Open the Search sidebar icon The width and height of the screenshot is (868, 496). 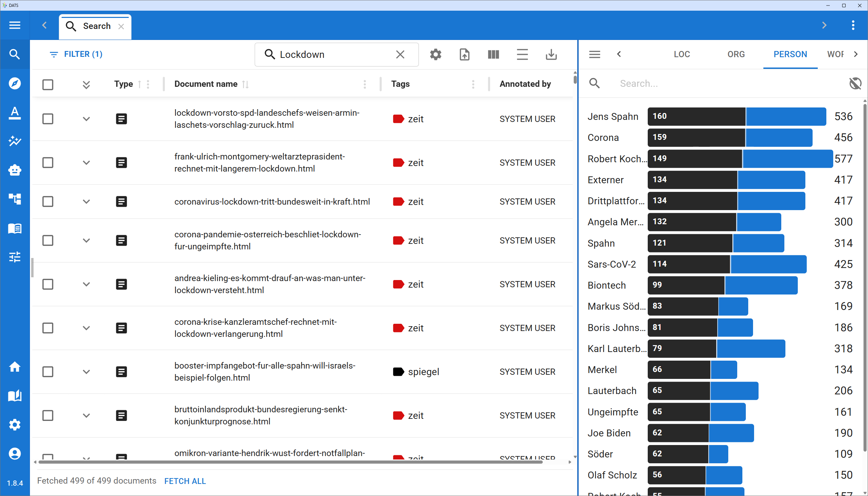(15, 54)
